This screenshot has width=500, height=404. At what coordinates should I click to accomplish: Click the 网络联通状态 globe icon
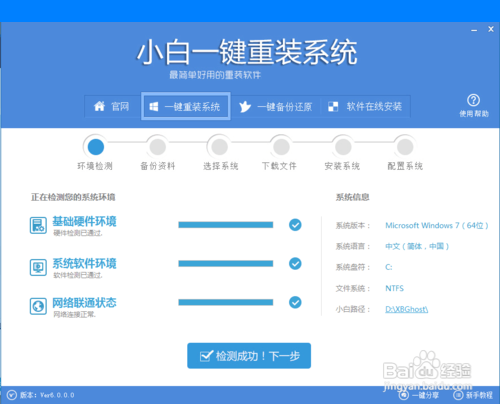click(38, 306)
